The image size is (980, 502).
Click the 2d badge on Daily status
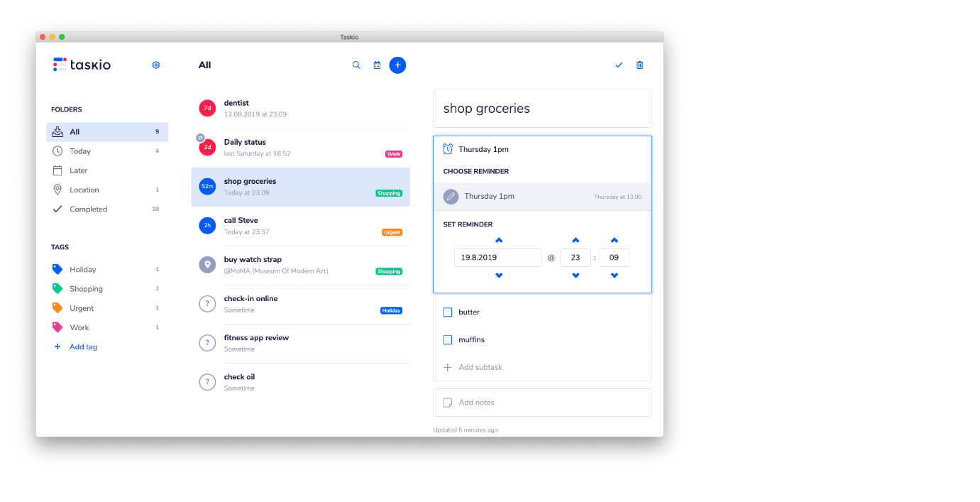[207, 147]
